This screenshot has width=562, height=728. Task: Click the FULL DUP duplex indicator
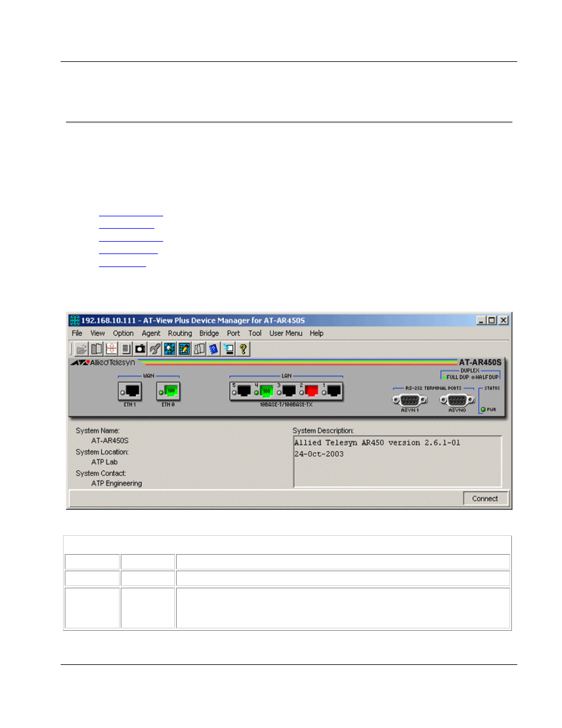[x=457, y=377]
